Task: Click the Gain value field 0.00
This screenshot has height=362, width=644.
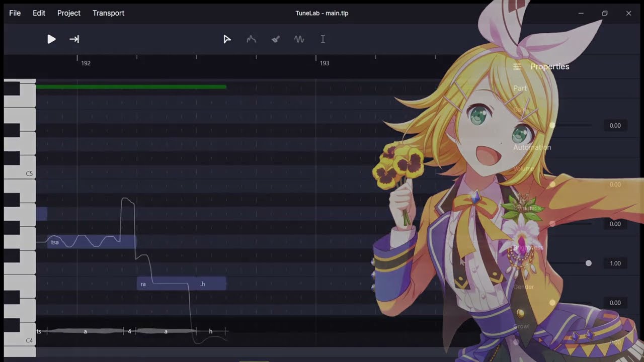Action: [615, 125]
